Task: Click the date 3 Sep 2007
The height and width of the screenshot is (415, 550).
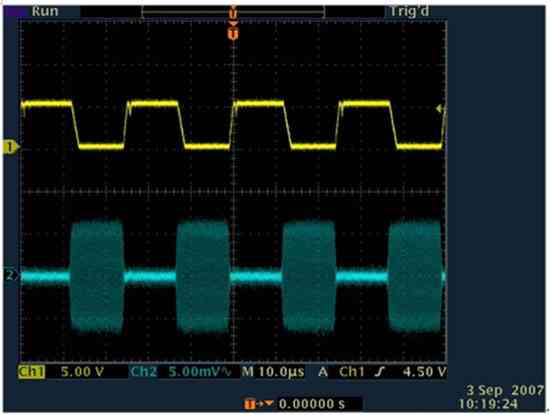Action: 505,390
